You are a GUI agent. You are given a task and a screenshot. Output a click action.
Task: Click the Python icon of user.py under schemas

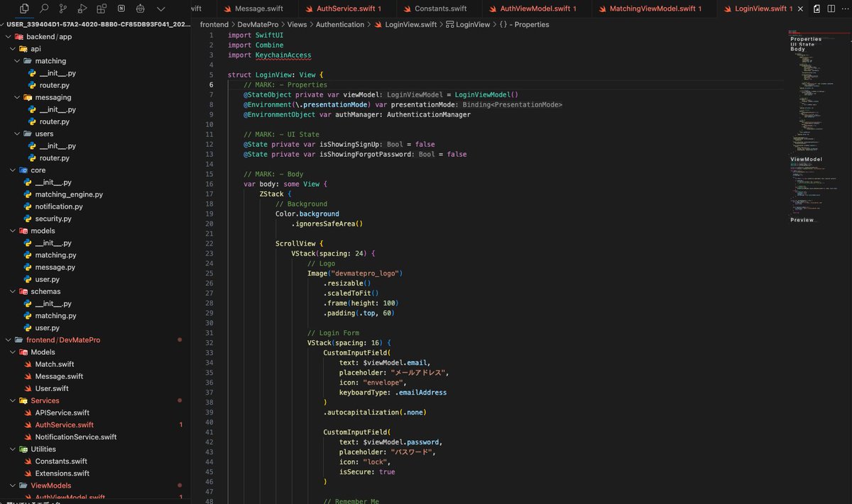pos(28,328)
